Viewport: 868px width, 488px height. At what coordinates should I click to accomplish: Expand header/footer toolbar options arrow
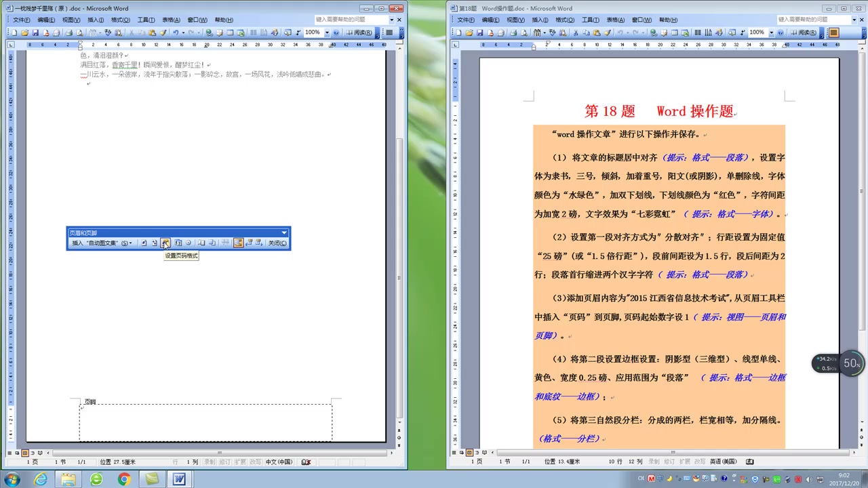point(284,233)
